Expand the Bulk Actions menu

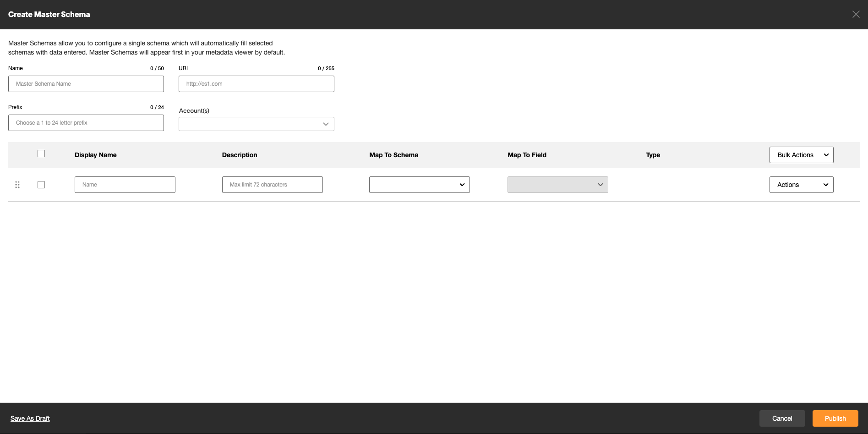point(801,155)
